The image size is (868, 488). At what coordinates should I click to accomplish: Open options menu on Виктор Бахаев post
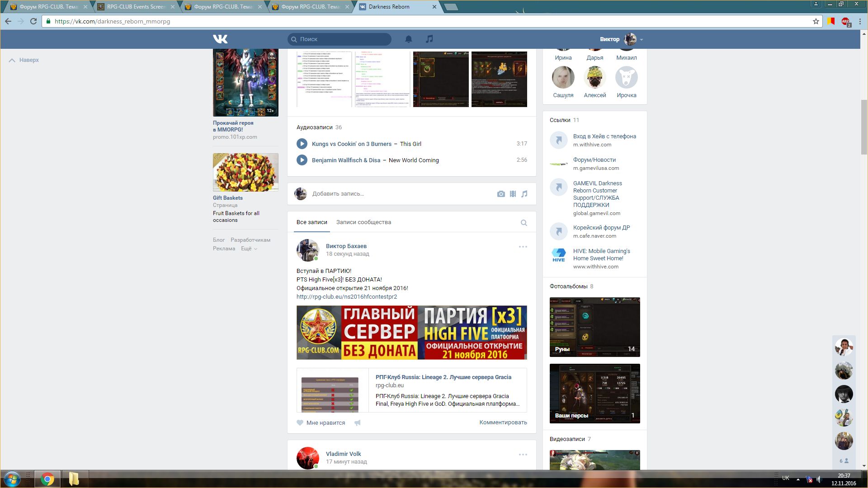(523, 247)
